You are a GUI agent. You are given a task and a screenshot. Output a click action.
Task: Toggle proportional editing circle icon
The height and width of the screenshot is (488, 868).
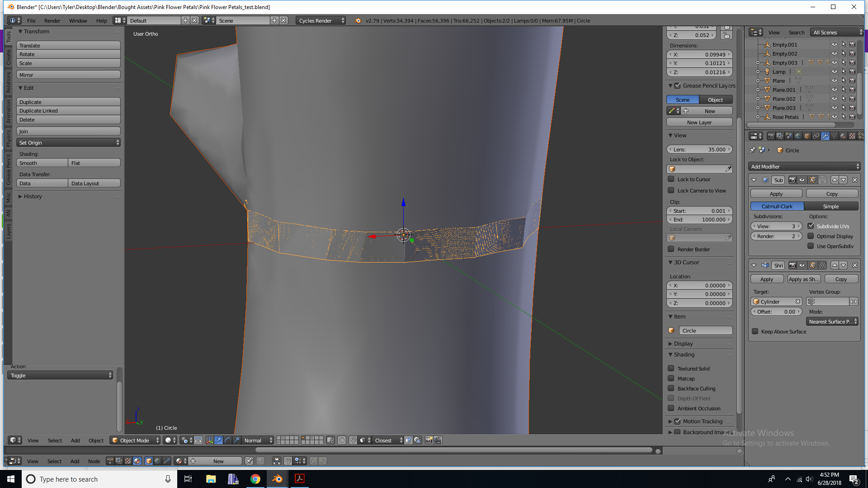click(x=342, y=440)
